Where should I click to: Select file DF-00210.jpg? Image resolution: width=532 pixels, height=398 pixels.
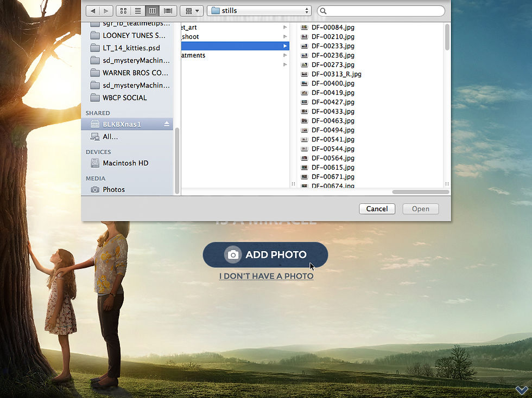click(332, 37)
